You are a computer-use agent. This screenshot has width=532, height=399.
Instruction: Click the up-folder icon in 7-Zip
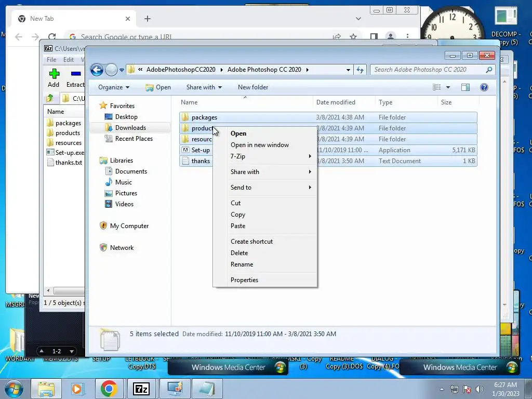[50, 98]
